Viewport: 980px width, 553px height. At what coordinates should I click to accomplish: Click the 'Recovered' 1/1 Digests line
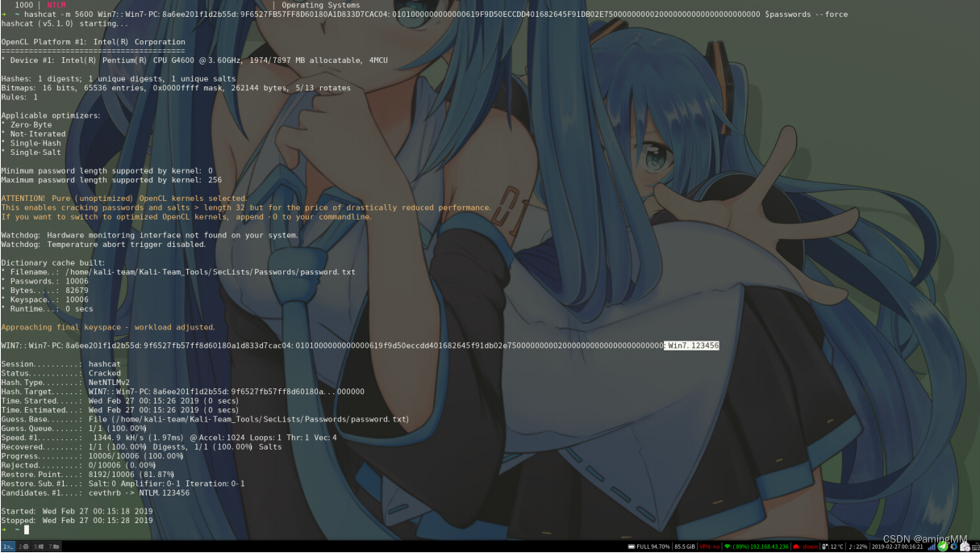141,446
